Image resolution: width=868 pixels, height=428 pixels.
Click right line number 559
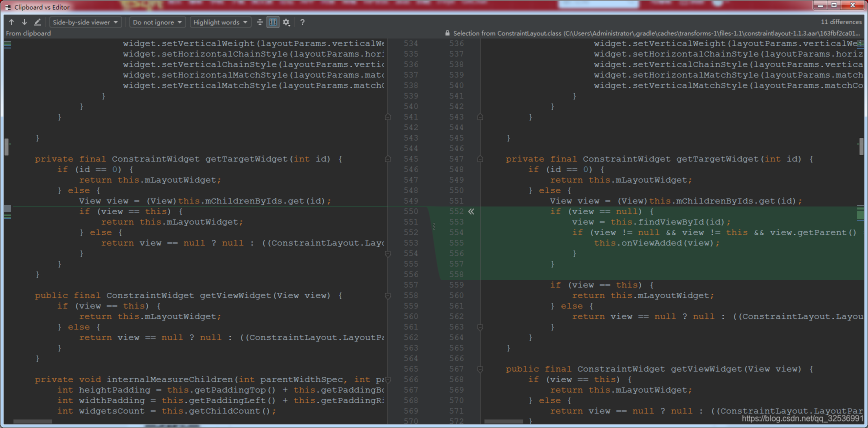click(456, 285)
